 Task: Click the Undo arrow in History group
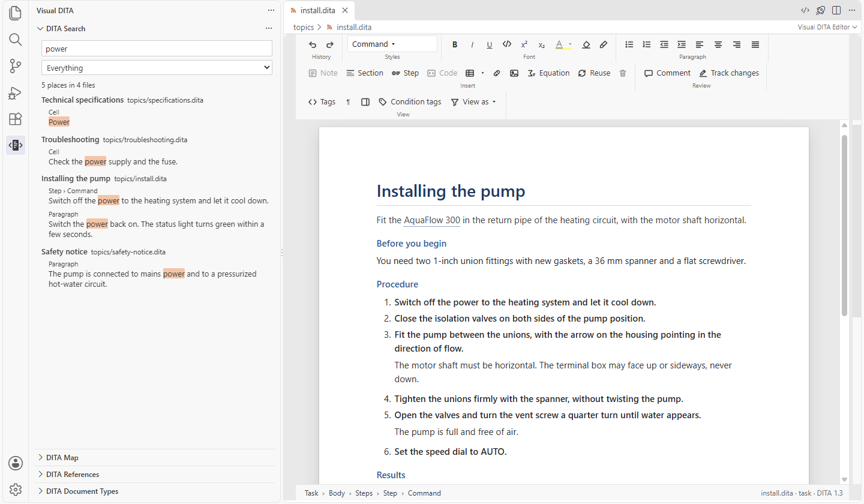[x=313, y=44]
